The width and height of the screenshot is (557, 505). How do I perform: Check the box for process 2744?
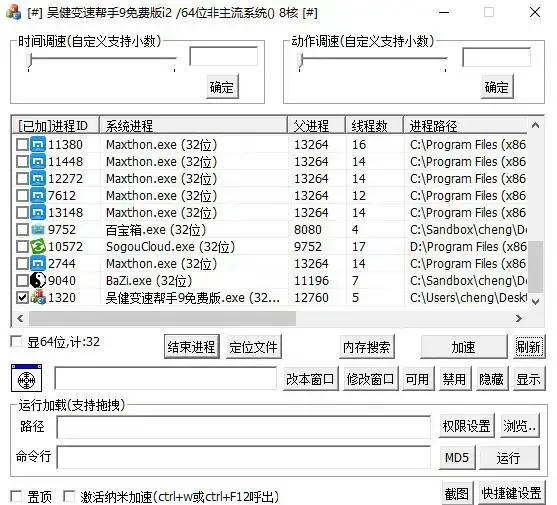(22, 264)
